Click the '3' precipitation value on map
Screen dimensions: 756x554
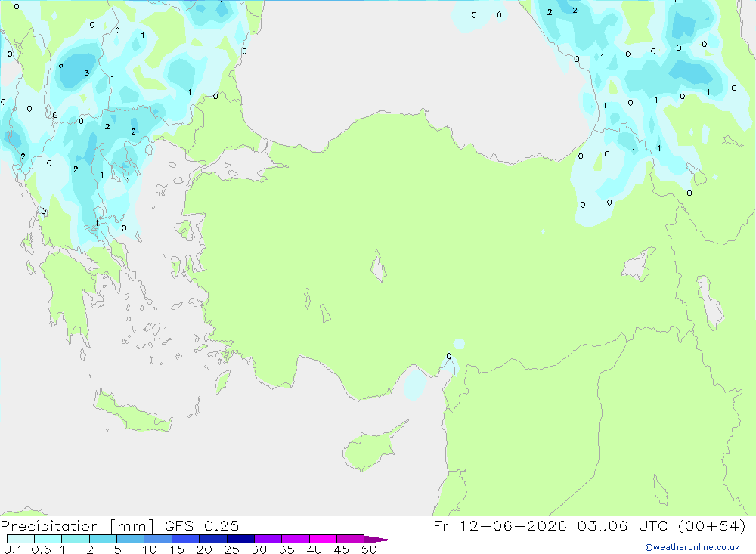86,73
